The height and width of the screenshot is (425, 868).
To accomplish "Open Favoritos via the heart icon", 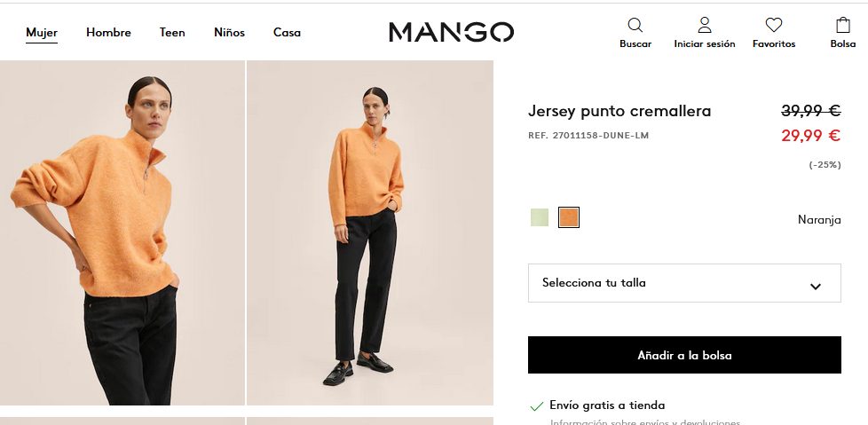I will point(773,25).
